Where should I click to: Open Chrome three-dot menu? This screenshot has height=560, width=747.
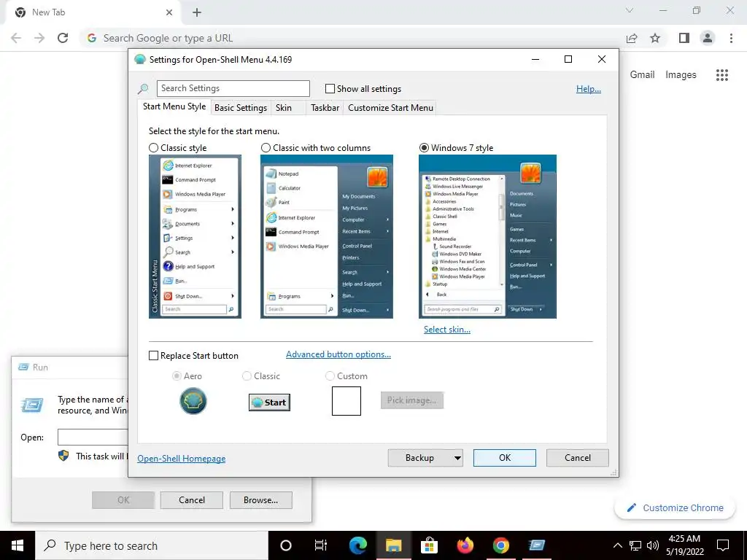[x=731, y=38]
